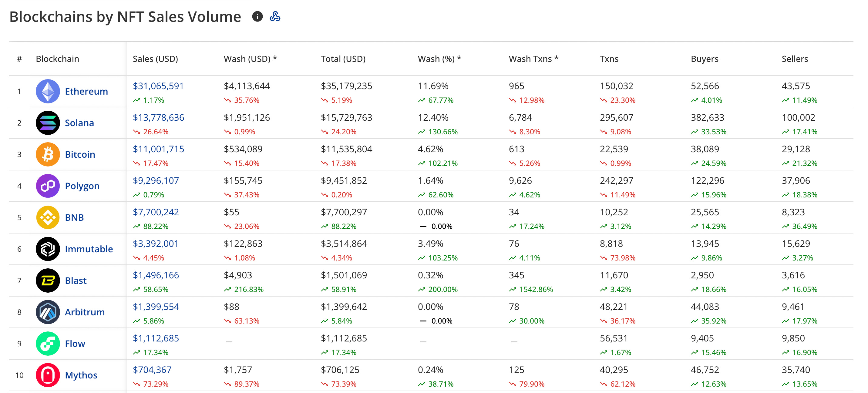Click the Blast logo icon

pyautogui.click(x=48, y=280)
